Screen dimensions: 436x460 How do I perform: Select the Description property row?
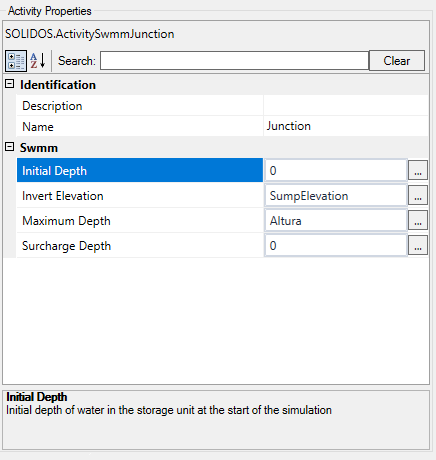coord(223,106)
